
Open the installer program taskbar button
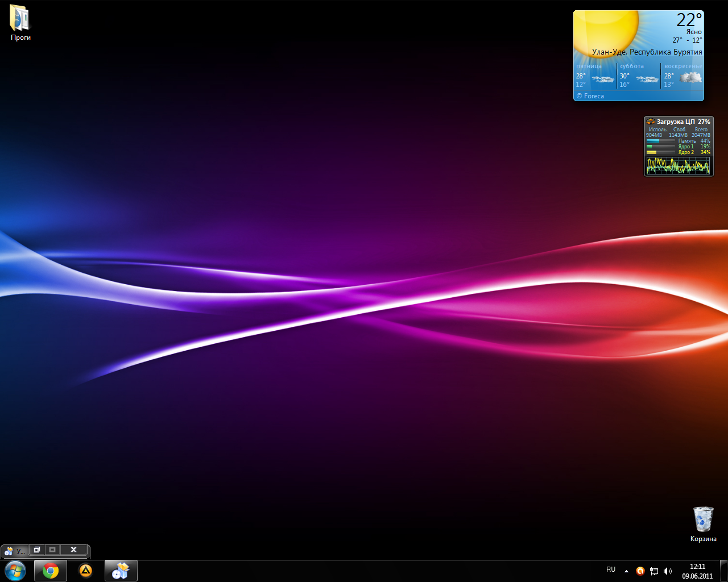[x=121, y=571]
